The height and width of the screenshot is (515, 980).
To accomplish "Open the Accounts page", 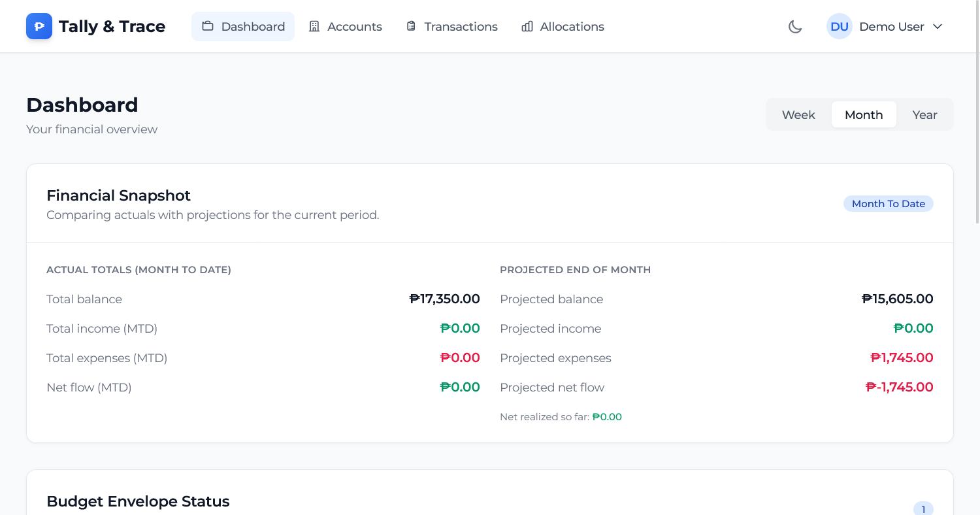I will (x=354, y=27).
